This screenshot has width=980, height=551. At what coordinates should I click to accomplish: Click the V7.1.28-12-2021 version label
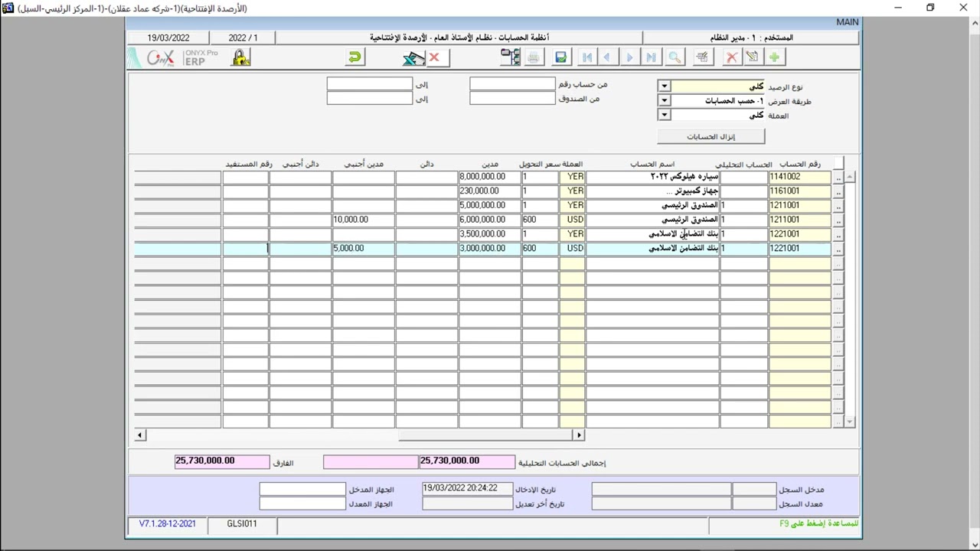click(x=168, y=524)
